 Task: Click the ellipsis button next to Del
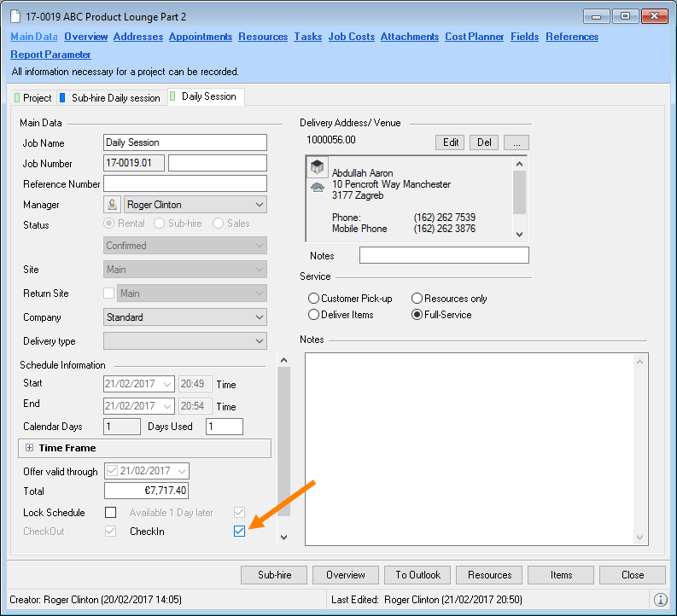pos(517,142)
